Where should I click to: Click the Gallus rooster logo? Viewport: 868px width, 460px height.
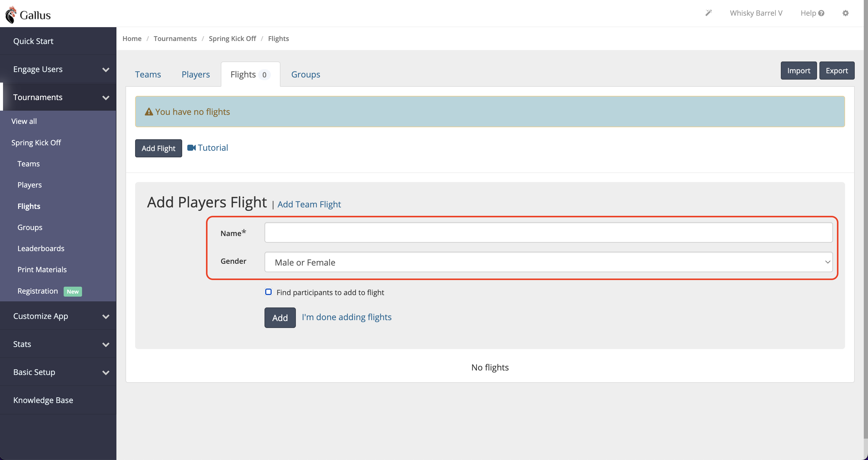click(x=11, y=15)
